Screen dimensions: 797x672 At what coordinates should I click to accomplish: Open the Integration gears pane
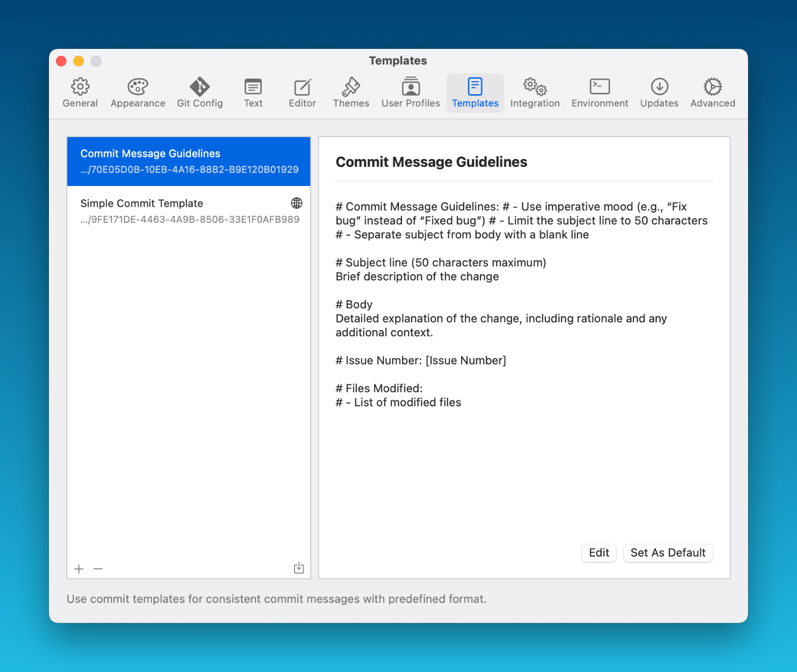pos(535,93)
